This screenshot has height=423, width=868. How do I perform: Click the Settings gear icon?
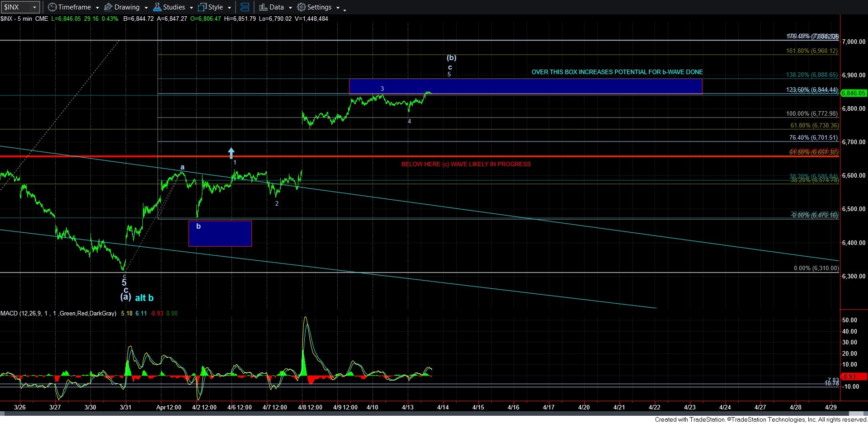302,7
